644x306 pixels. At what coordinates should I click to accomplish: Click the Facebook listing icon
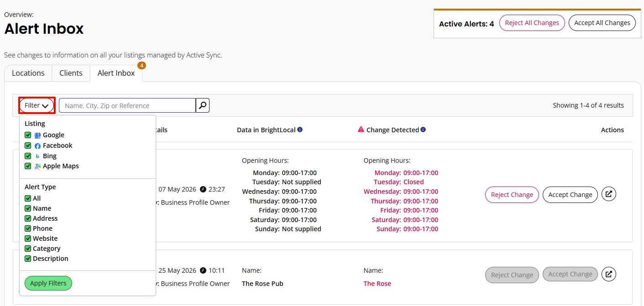point(37,146)
